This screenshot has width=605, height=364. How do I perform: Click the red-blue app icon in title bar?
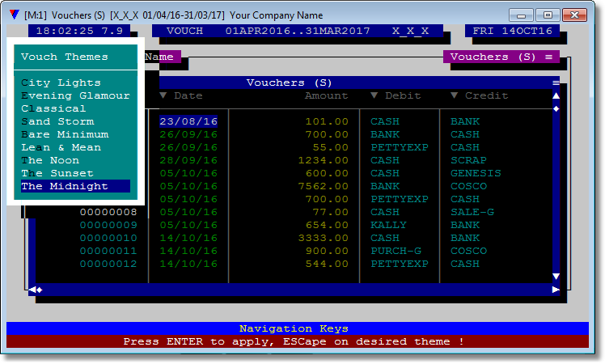[15, 15]
